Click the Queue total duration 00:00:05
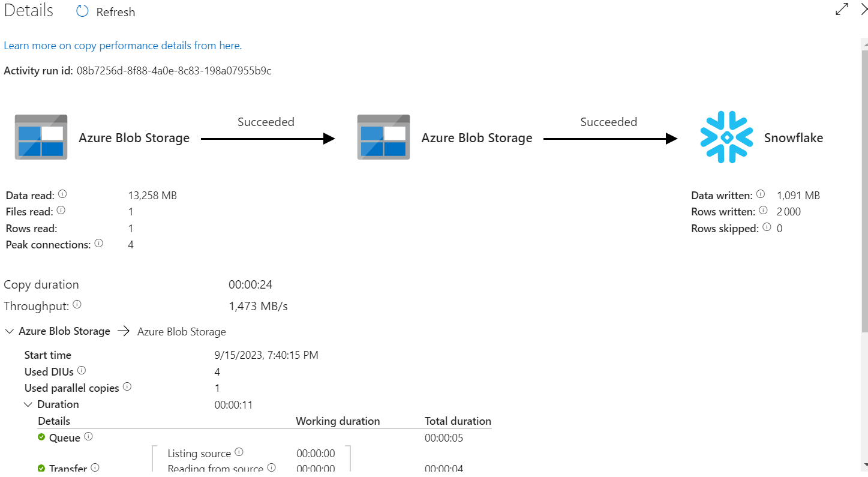 pyautogui.click(x=444, y=438)
